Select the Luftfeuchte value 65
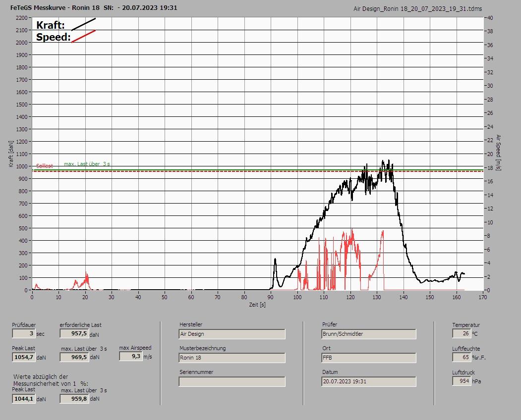Image resolution: width=521 pixels, height=420 pixels. 462,357
